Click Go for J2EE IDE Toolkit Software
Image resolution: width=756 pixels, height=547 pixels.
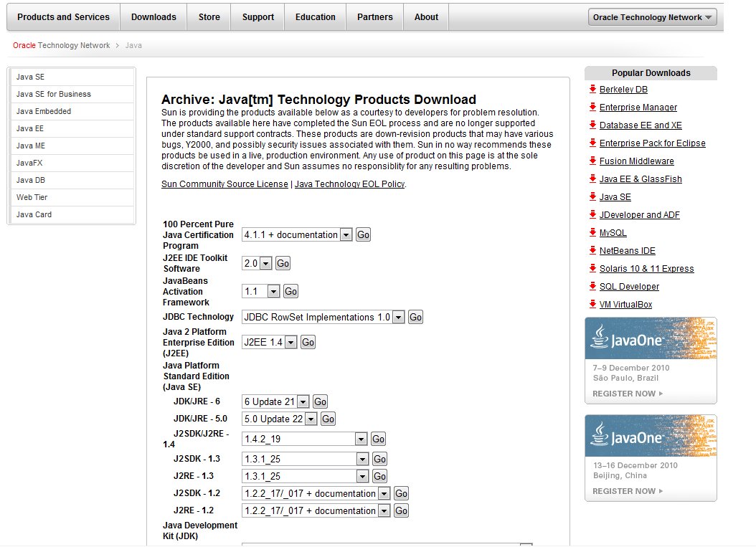click(x=283, y=263)
